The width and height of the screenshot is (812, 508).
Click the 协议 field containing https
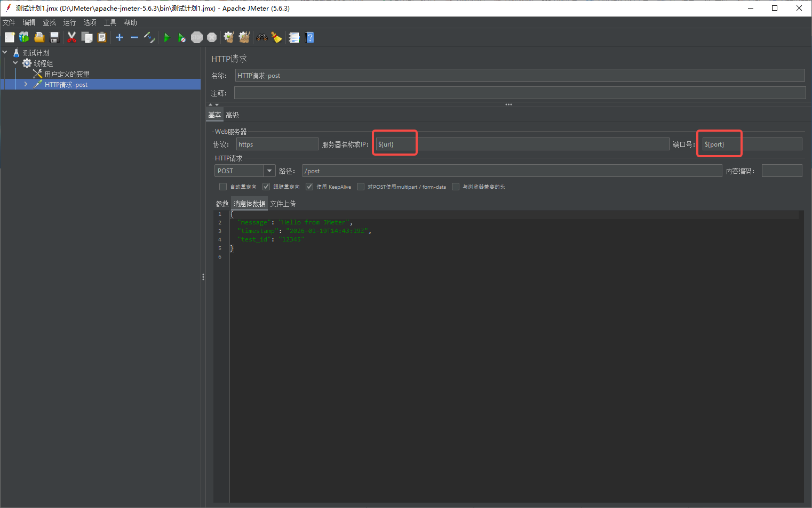277,144
